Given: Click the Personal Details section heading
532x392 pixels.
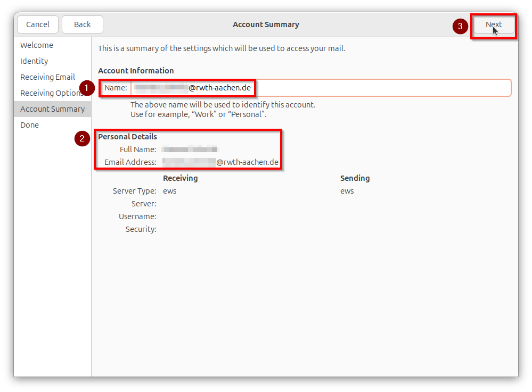Looking at the screenshot, I should click(127, 137).
